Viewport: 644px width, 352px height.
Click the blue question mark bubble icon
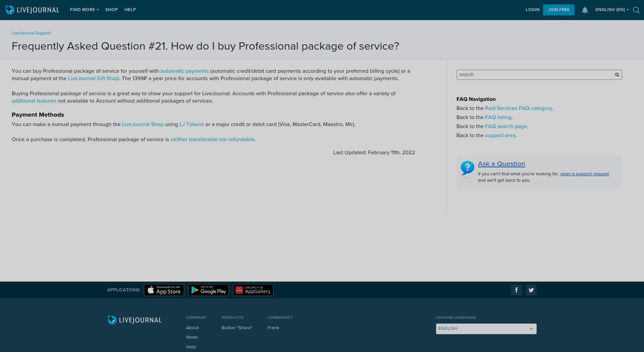click(x=467, y=168)
